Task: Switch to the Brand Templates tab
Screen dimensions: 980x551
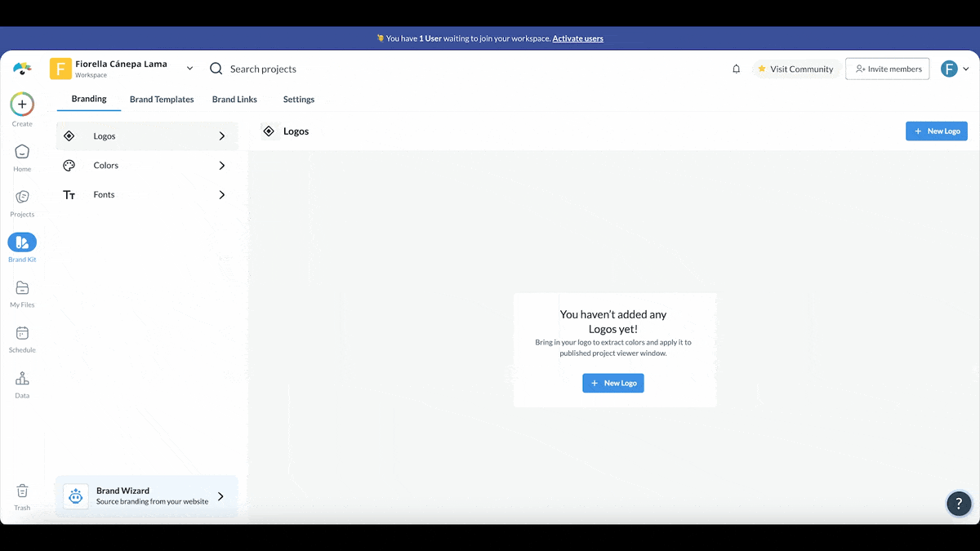Action: [162, 100]
